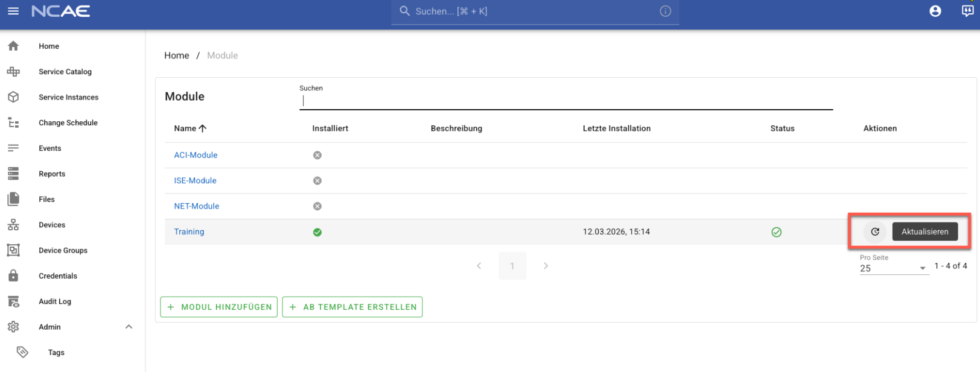Screen dimensions: 980x372
Task: Open Service Instances in sidebar
Action: coord(68,97)
